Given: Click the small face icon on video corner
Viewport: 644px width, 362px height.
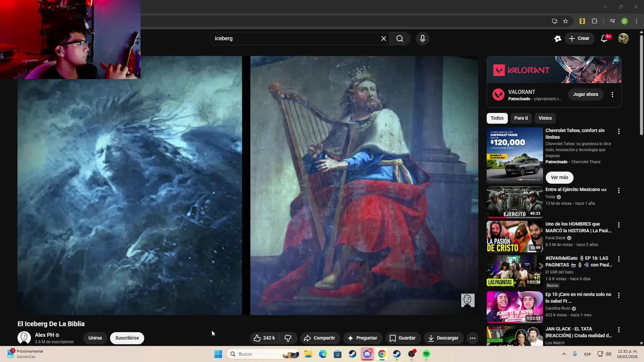Looking at the screenshot, I should pyautogui.click(x=468, y=300).
